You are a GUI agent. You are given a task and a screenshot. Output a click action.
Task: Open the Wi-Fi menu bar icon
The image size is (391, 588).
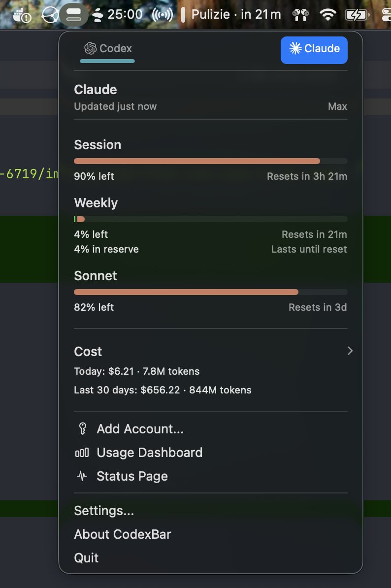(327, 15)
